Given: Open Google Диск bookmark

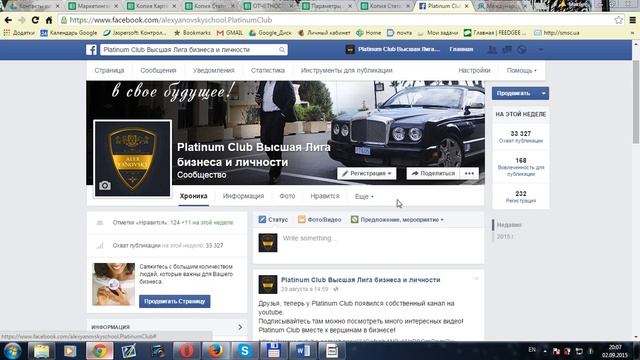Looking at the screenshot, I should [x=270, y=33].
